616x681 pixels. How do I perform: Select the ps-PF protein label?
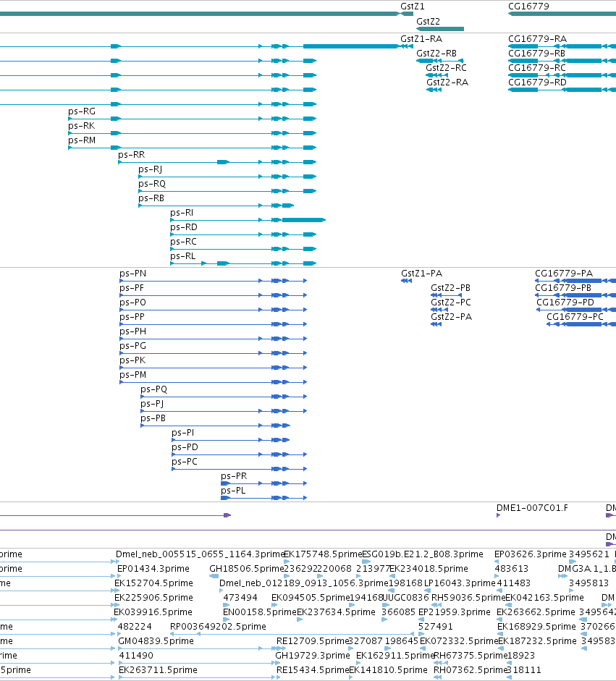click(x=132, y=288)
